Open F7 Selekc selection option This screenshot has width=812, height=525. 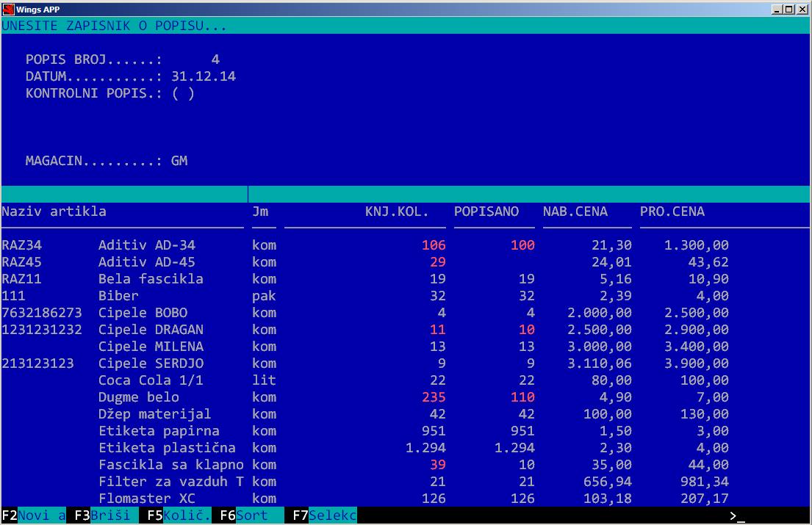click(x=324, y=515)
